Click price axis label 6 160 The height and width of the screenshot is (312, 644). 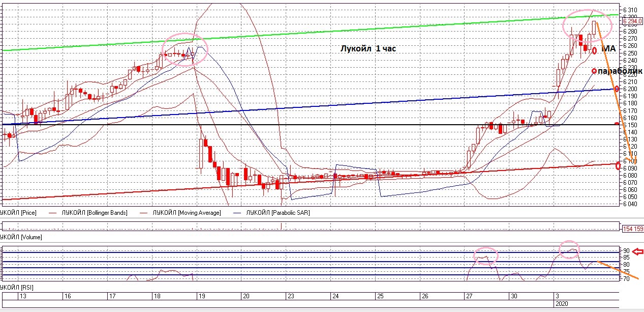(630, 118)
